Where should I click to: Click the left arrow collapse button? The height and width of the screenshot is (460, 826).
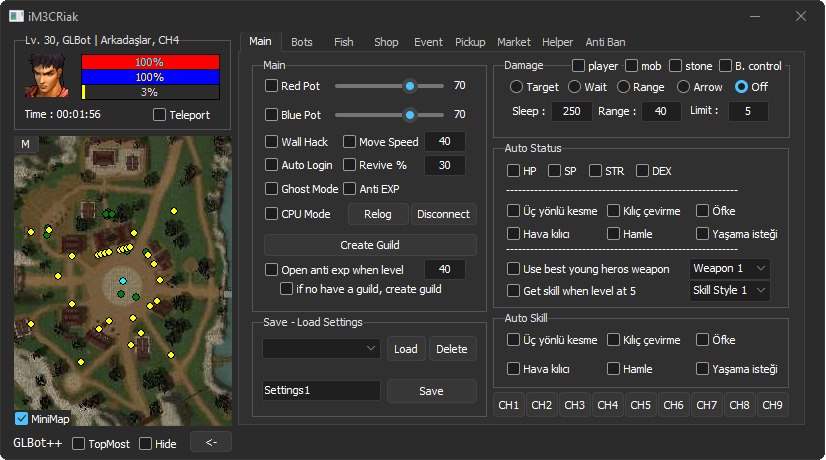click(x=210, y=442)
